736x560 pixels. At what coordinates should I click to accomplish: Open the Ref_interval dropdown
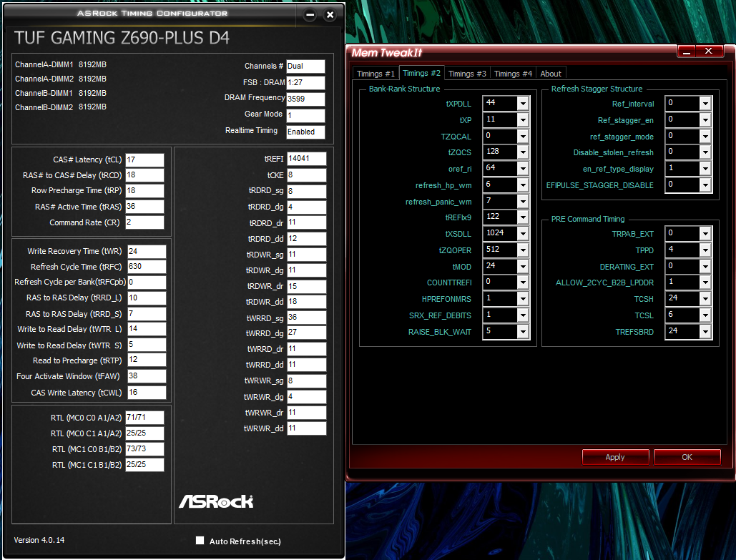(705, 103)
